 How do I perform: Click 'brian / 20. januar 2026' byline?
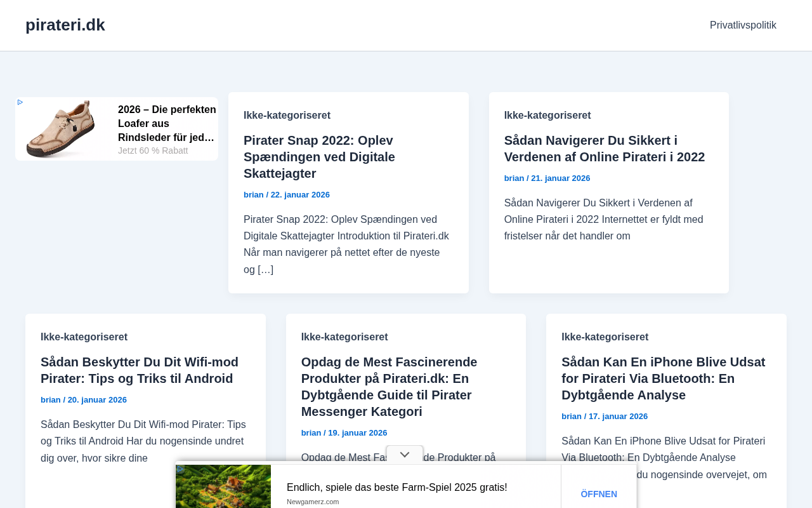coord(84,399)
